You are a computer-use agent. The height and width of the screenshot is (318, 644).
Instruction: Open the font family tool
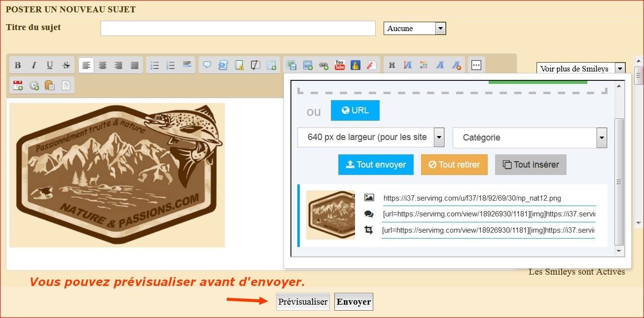pos(440,65)
